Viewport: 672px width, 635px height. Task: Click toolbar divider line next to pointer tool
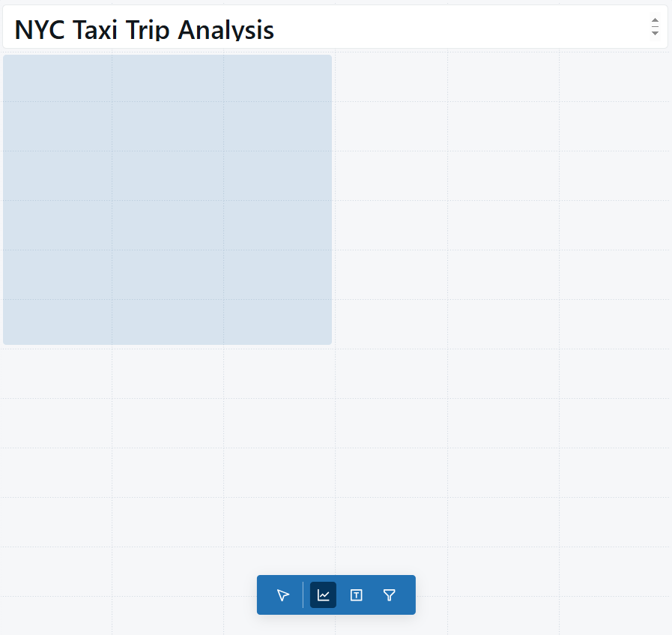pos(303,595)
